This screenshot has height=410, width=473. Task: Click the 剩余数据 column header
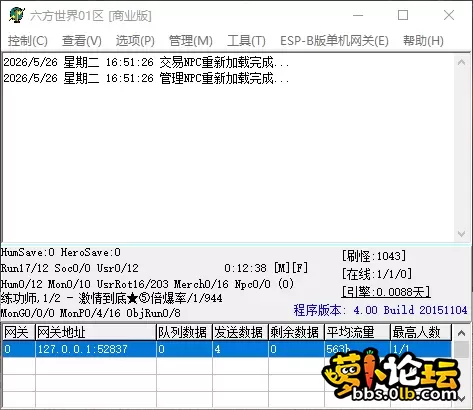296,332
